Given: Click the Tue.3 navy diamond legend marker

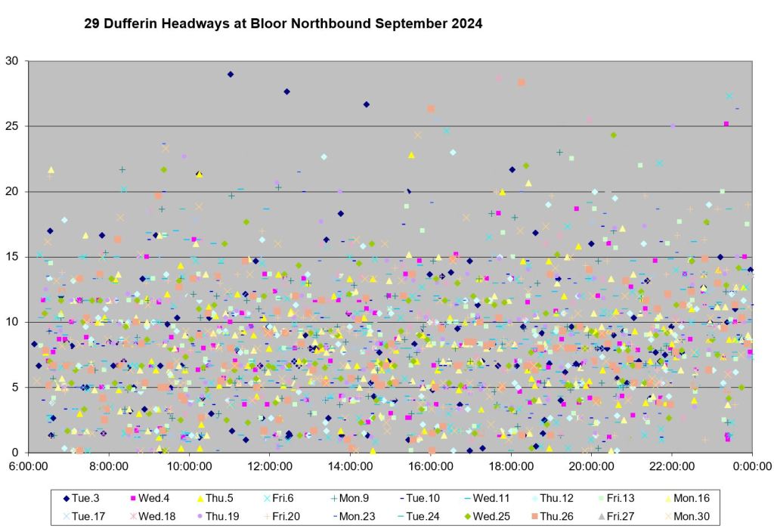Looking at the screenshot, I should [x=66, y=498].
